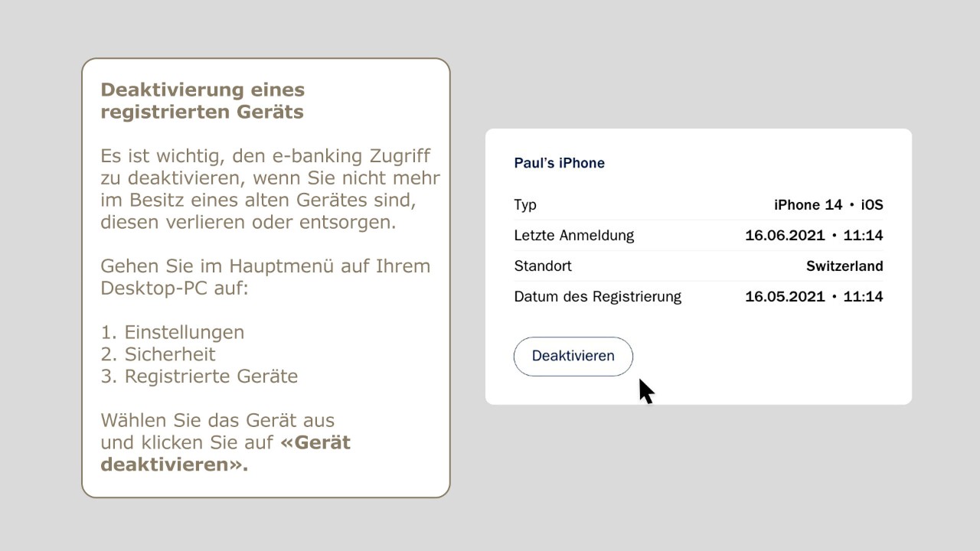The width and height of the screenshot is (980, 551).
Task: Click the heading Deaktivierung eines registrierten Geräts
Action: coord(202,100)
